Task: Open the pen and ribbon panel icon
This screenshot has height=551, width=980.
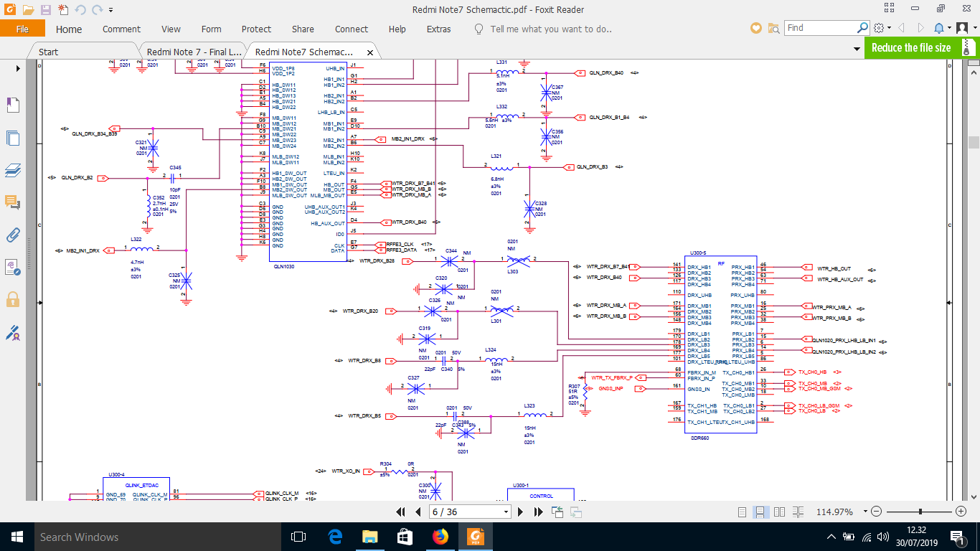Action: pyautogui.click(x=12, y=333)
